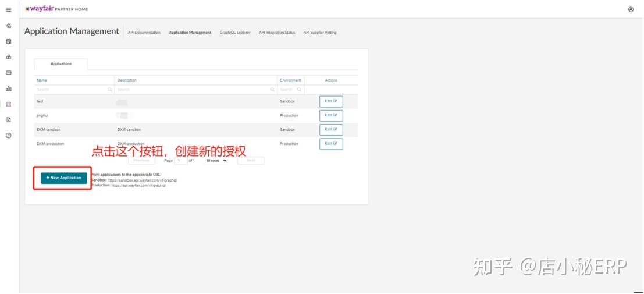Click the Application Management page heading
The width and height of the screenshot is (644, 294).
pyautogui.click(x=72, y=31)
